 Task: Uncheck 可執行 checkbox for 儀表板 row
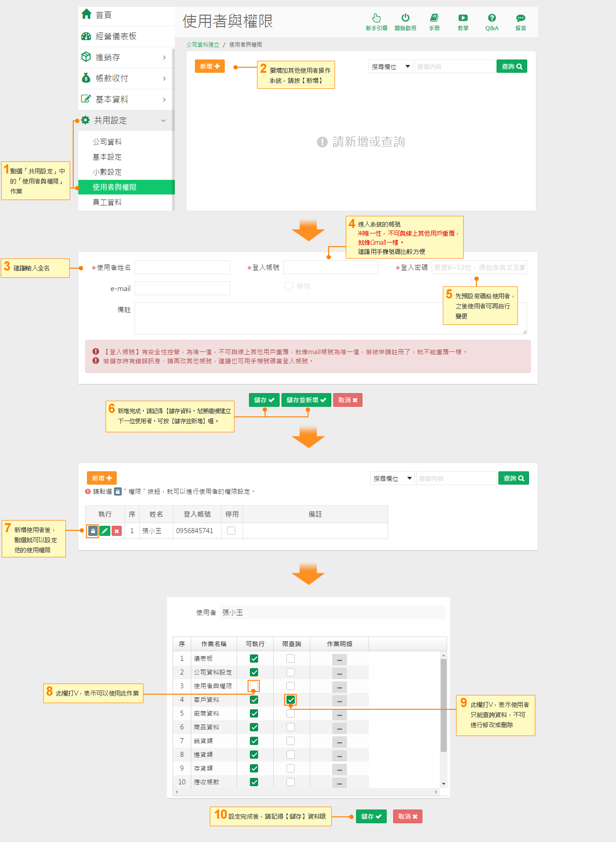254,658
